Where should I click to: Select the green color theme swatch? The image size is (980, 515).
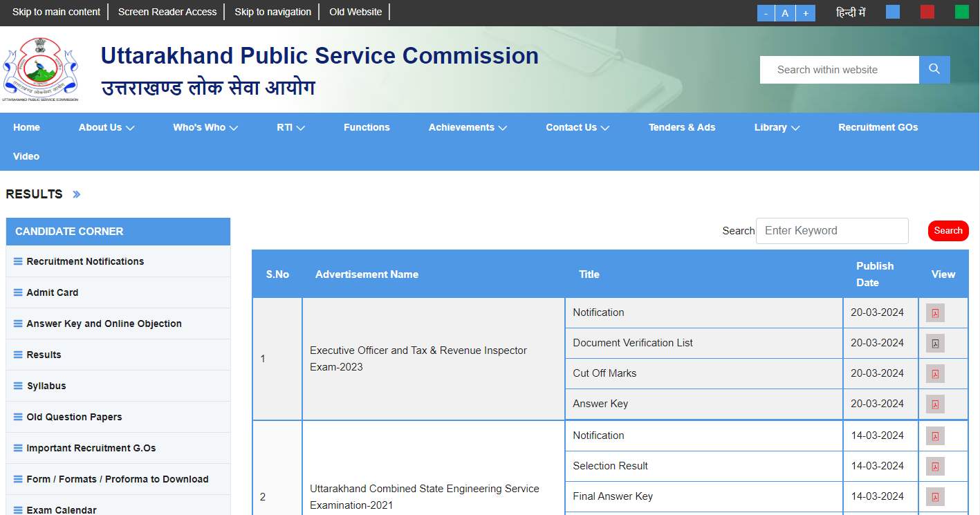point(962,12)
